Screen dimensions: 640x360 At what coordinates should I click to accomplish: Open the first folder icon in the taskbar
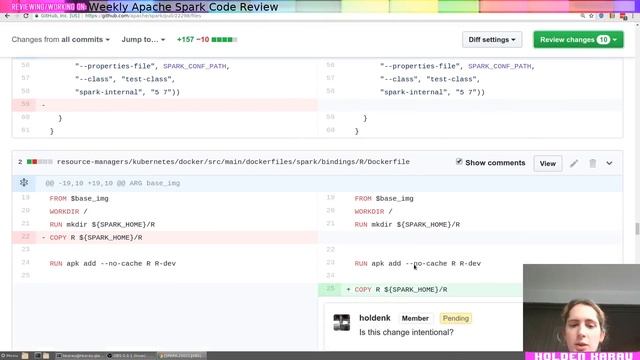(25, 356)
